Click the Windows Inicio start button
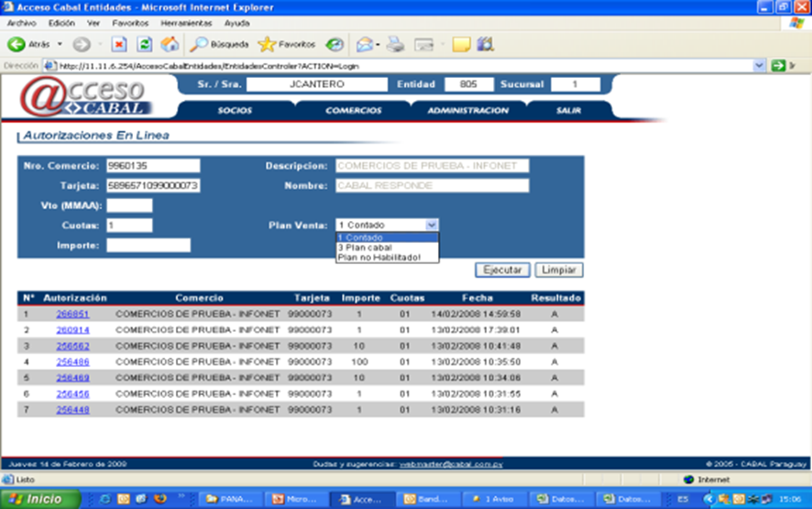Image resolution: width=812 pixels, height=509 pixels. click(x=41, y=500)
